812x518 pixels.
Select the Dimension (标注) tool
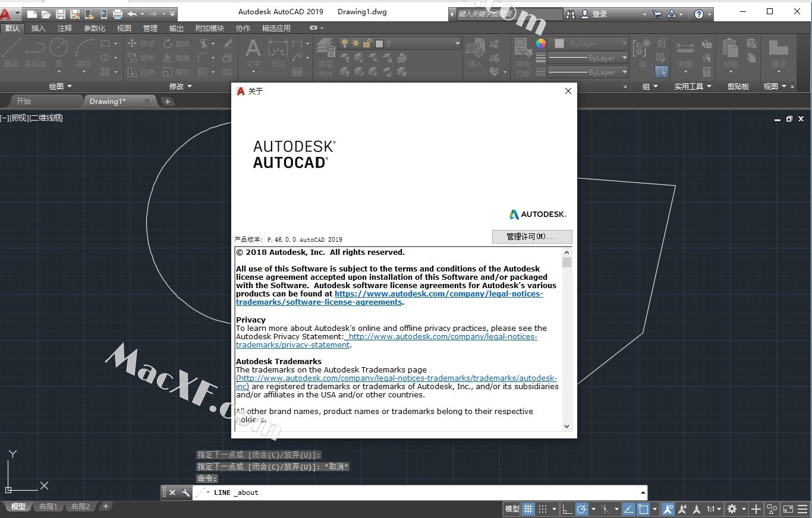coord(278,53)
